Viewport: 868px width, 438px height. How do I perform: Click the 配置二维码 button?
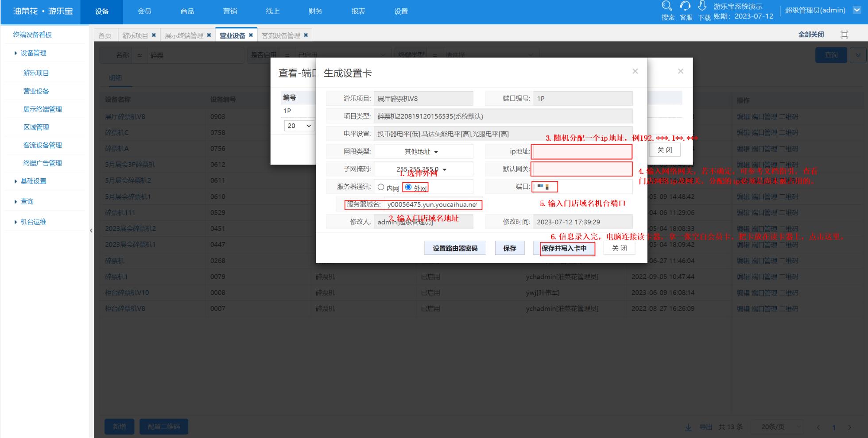(164, 426)
